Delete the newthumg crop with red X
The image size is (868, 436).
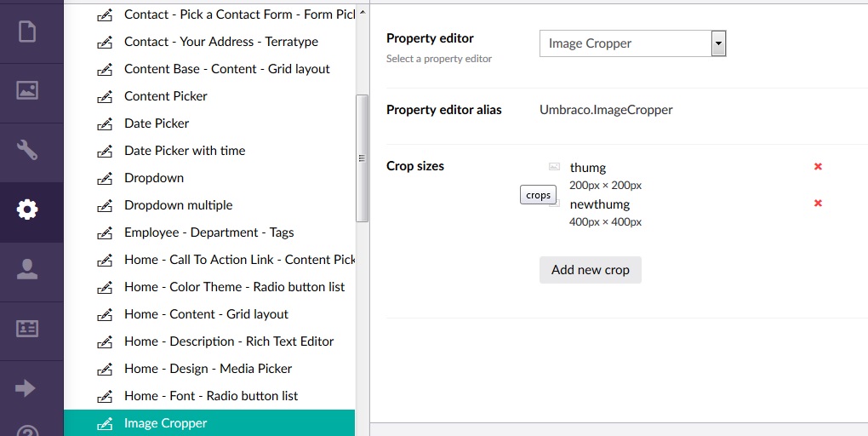coord(818,203)
